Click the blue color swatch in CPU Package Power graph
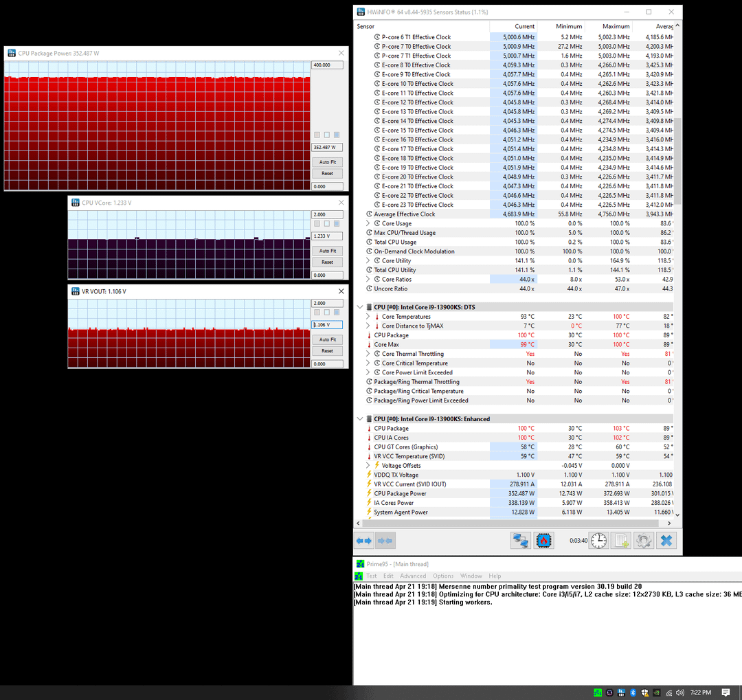Viewport: 742px width, 700px height. [337, 135]
